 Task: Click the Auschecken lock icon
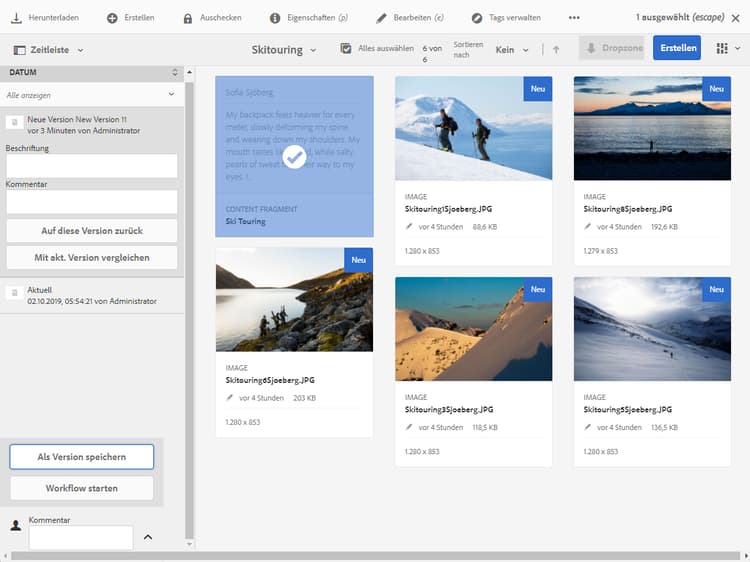[188, 18]
